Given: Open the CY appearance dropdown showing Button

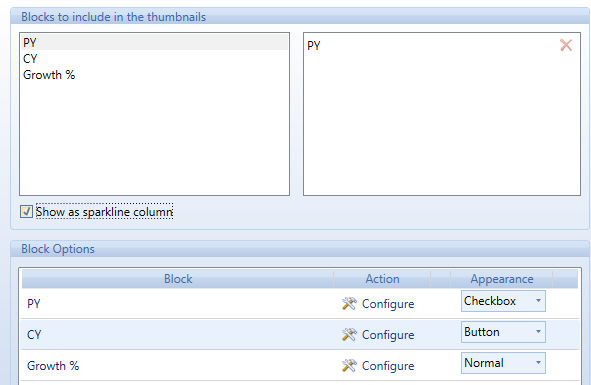Looking at the screenshot, I should 503,332.
